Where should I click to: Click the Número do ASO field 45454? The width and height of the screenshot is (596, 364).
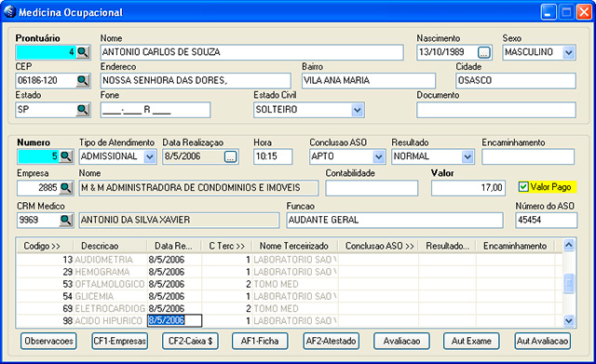point(547,221)
